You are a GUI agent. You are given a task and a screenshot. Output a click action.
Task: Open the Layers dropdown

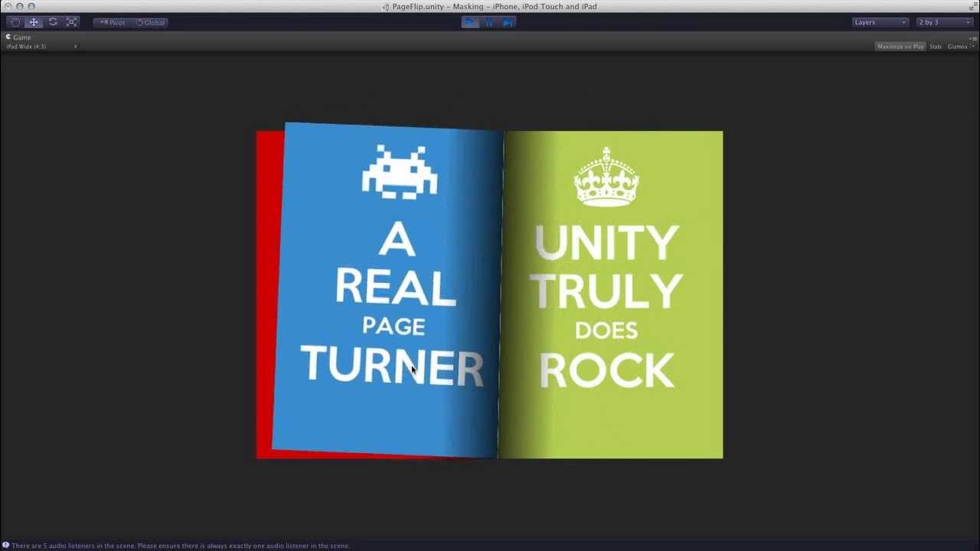click(x=880, y=22)
